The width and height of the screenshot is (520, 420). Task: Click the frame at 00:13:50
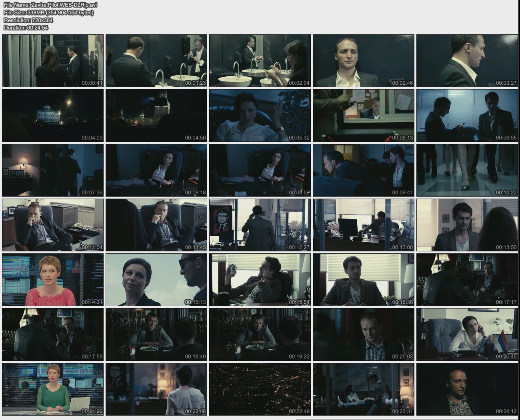click(467, 225)
